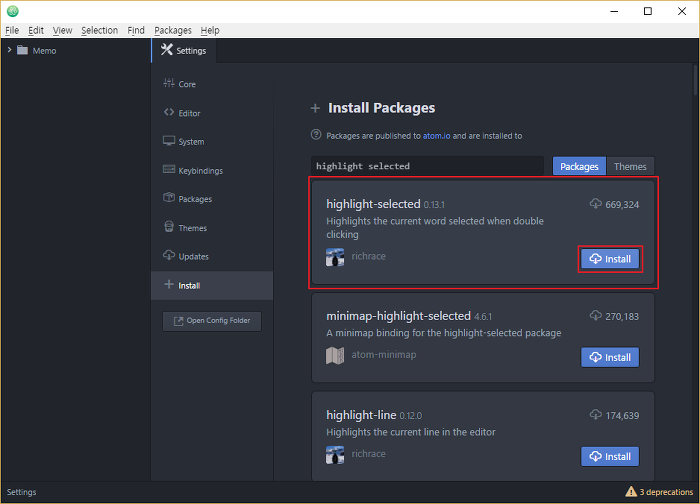Open the minimap-highlight-selected package title
The width and height of the screenshot is (700, 504).
pyautogui.click(x=398, y=316)
